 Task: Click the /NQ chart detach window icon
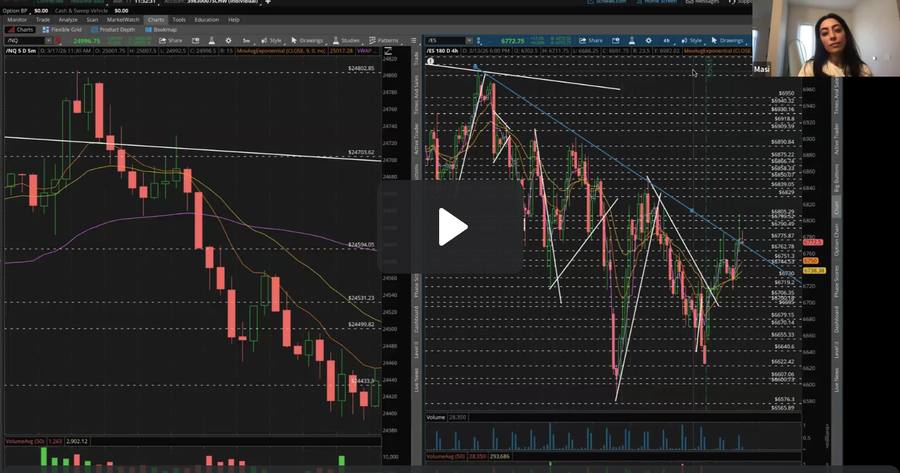195,41
